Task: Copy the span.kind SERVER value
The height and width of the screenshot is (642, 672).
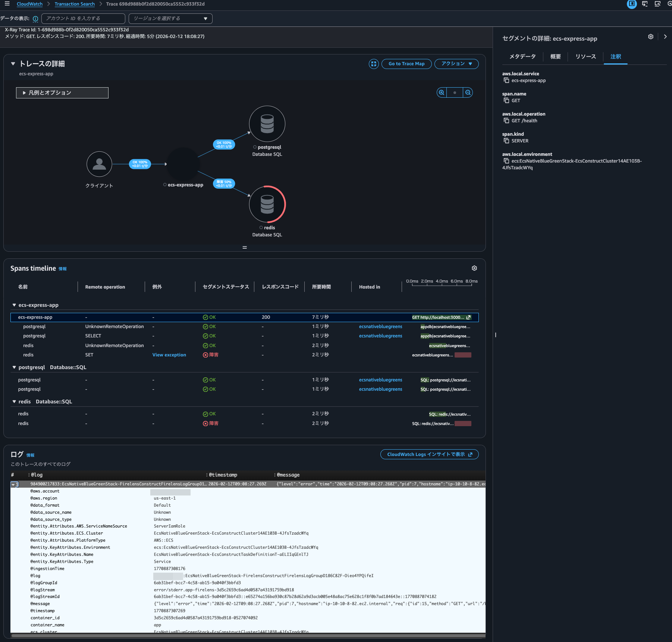Action: tap(506, 141)
